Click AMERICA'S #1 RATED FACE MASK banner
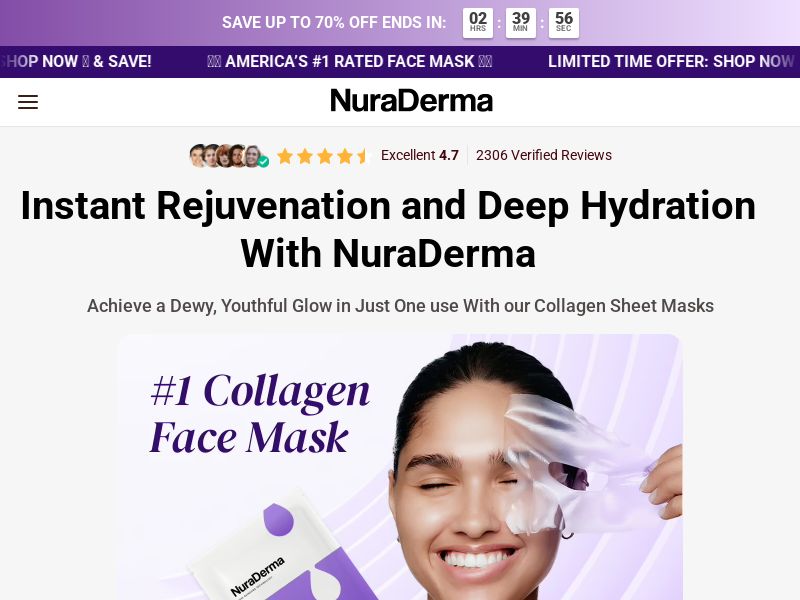 click(x=349, y=62)
